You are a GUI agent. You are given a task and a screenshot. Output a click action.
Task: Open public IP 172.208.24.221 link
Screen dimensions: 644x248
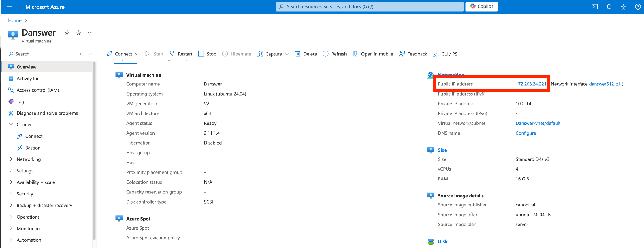pyautogui.click(x=531, y=84)
